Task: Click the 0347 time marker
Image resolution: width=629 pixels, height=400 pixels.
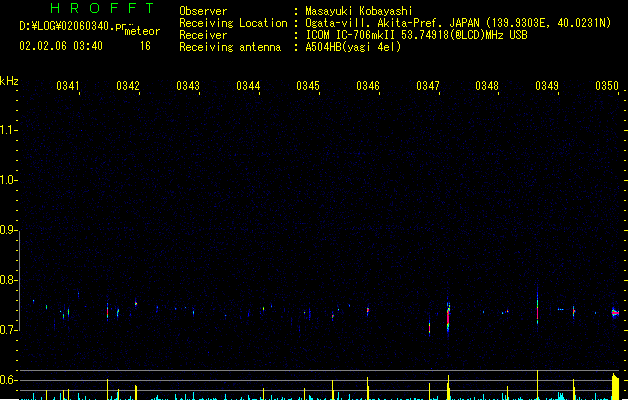Action: tap(428, 86)
